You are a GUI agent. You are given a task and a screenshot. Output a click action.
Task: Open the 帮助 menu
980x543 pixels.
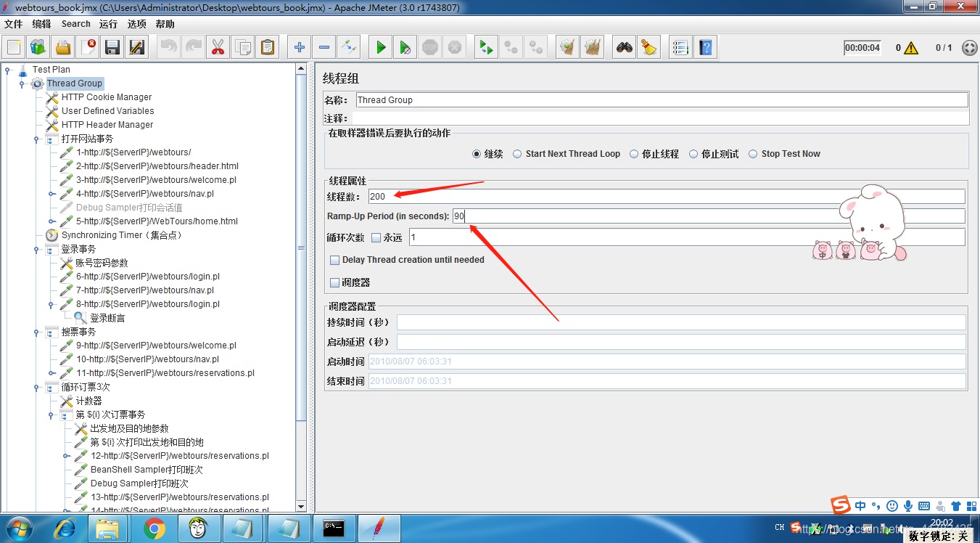[165, 24]
